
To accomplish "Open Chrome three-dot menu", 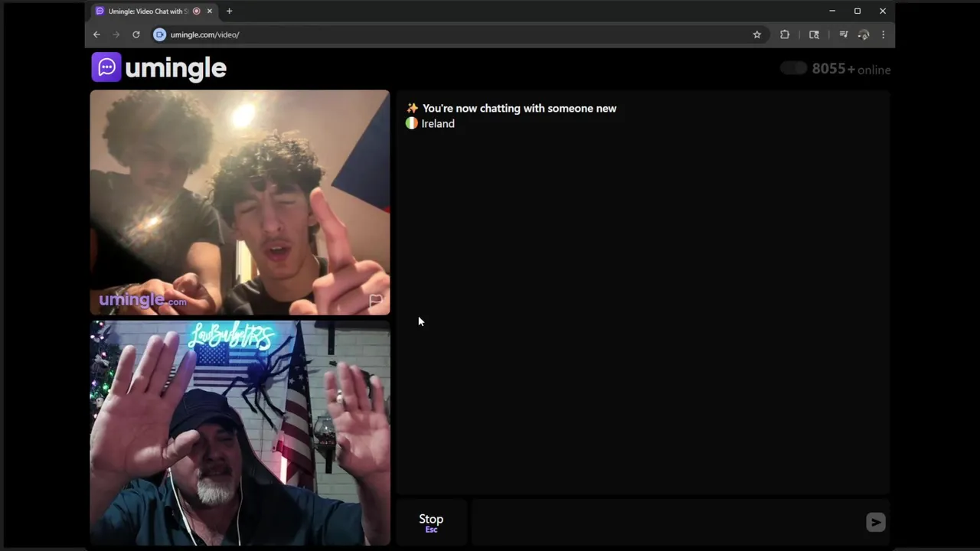I will [883, 34].
